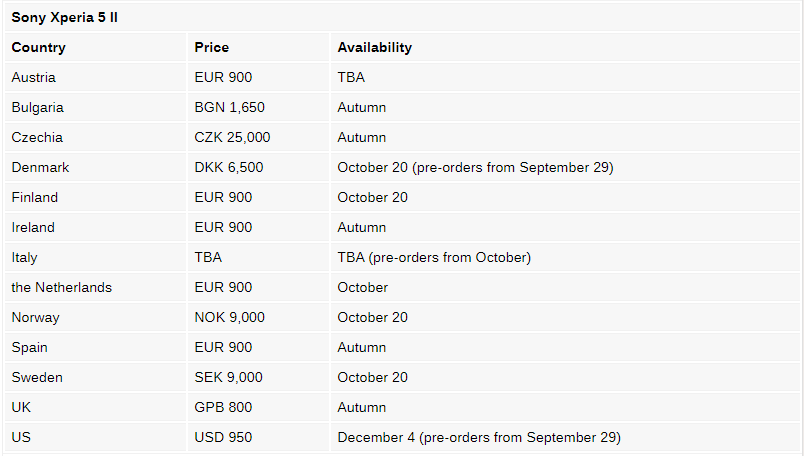Select Italy's TBA pre-orders from October text

[434, 257]
